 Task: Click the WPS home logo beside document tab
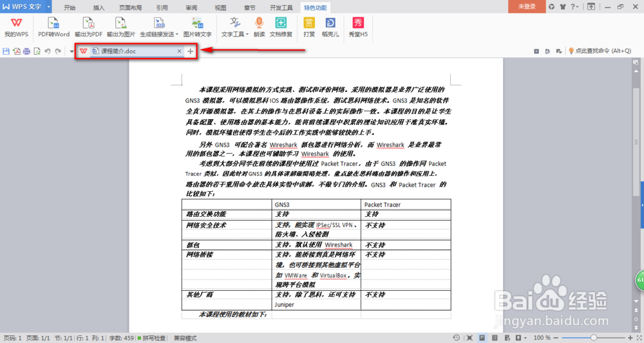83,51
